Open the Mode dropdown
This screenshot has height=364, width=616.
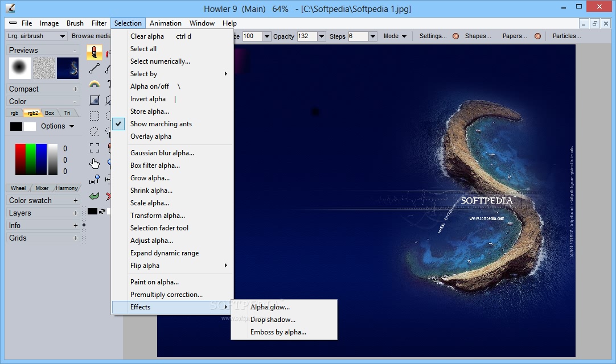pos(395,36)
